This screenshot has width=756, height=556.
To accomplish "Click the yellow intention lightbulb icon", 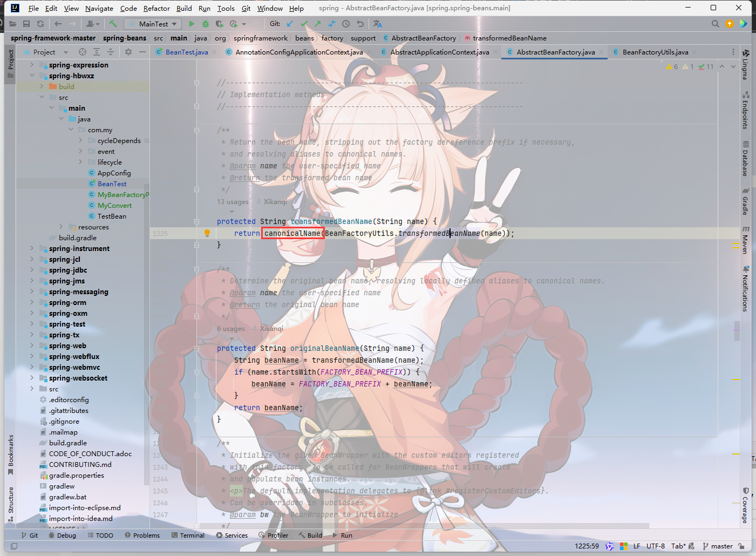I will click(207, 233).
